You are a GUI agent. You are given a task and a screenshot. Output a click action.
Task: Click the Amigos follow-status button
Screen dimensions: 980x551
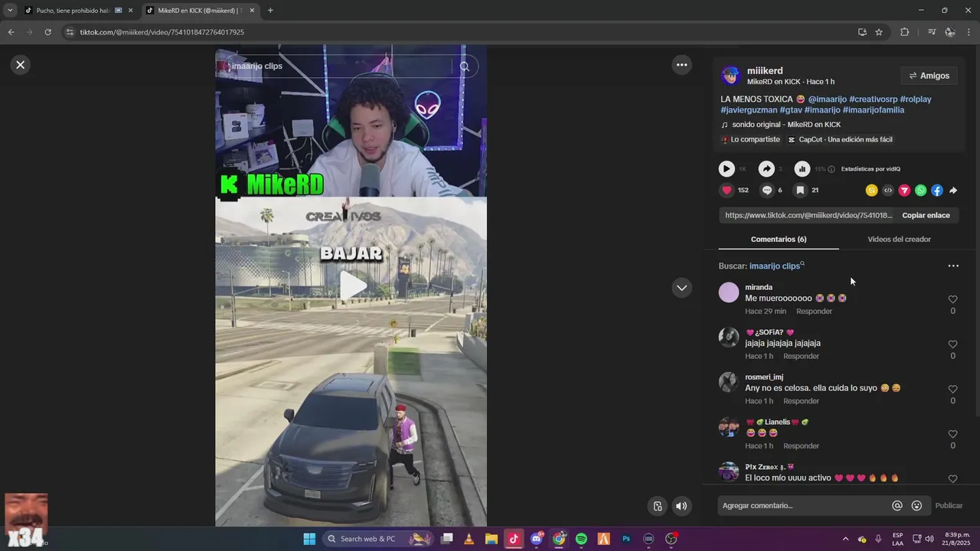click(x=929, y=76)
